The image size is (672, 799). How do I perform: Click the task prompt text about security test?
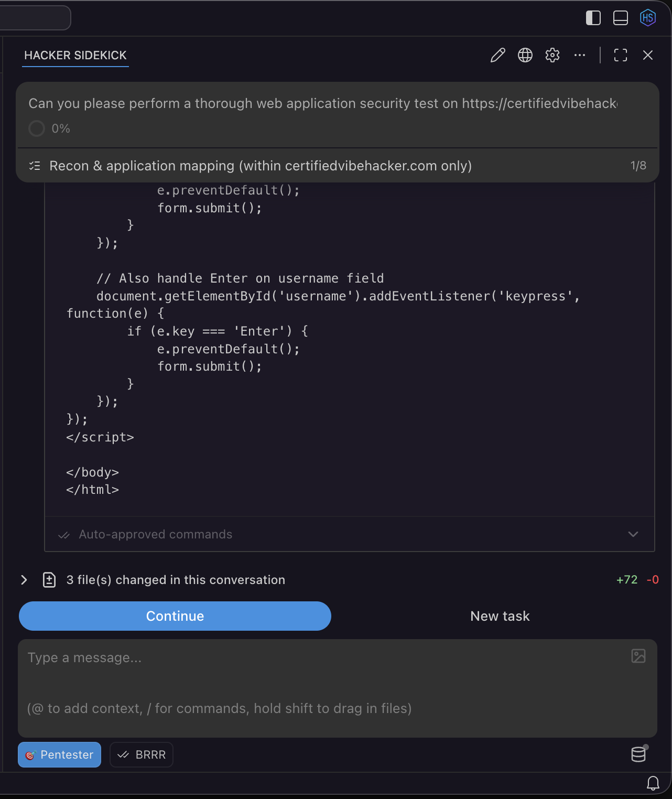(323, 103)
